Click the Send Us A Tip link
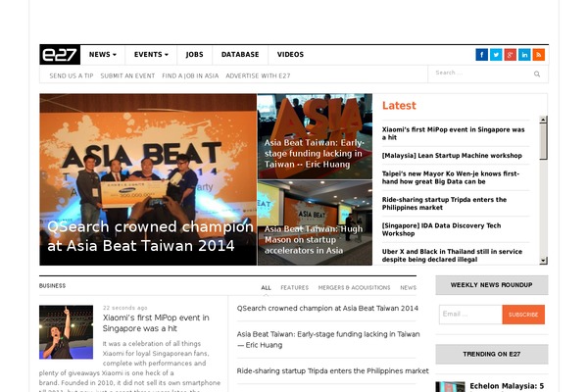The width and height of the screenshot is (588, 392). click(72, 75)
